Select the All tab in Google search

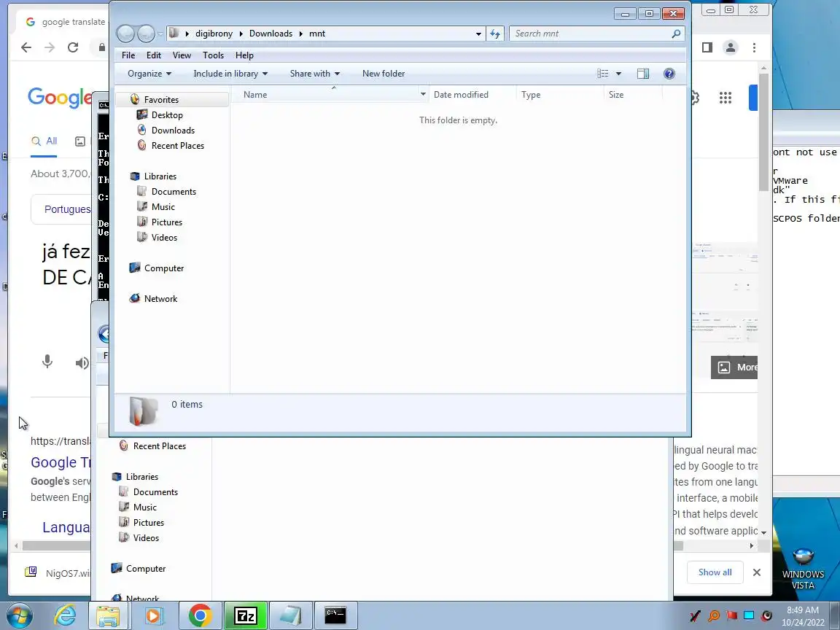click(x=44, y=141)
